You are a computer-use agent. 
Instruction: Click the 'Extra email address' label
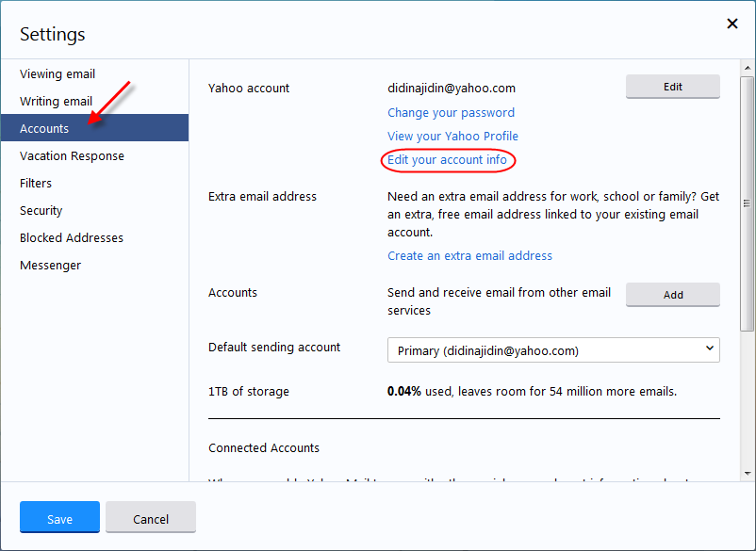point(262,197)
